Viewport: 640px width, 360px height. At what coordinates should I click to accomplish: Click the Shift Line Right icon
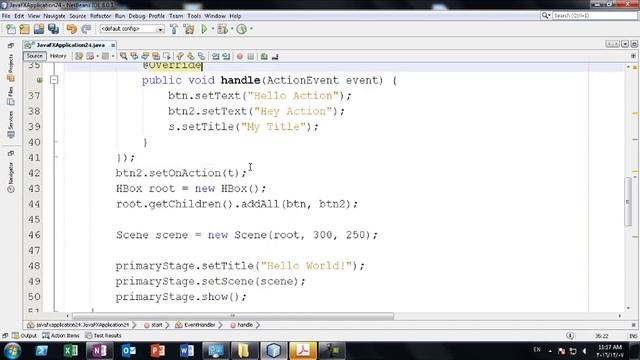[x=226, y=56]
